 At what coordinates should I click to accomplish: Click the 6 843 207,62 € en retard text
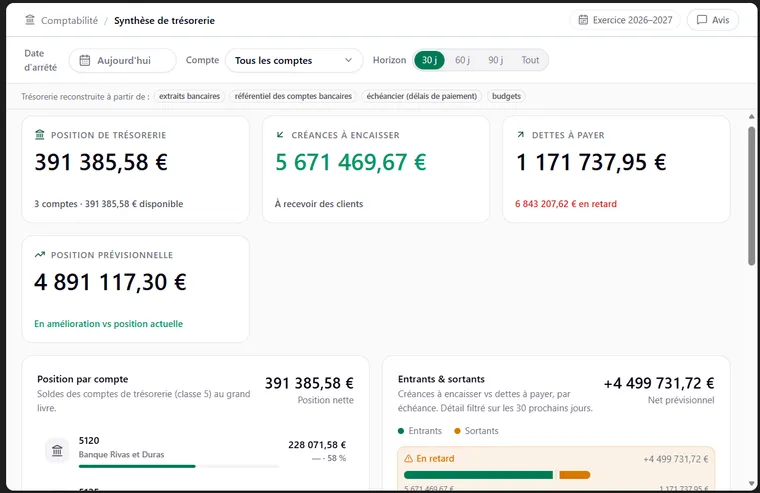click(x=566, y=204)
